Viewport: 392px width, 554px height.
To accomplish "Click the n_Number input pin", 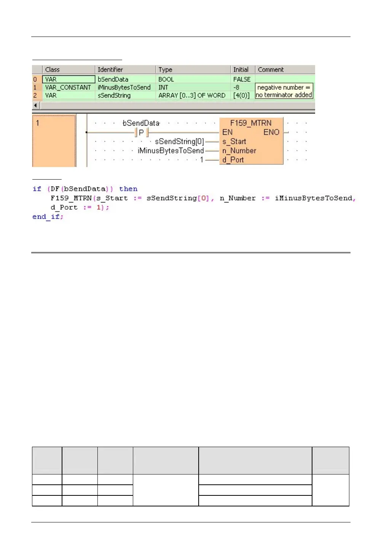I will tap(239, 151).
